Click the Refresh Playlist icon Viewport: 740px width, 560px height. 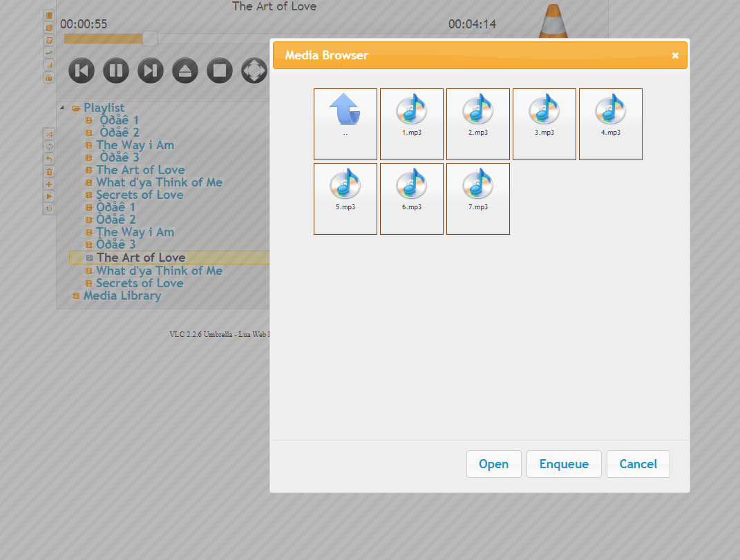click(49, 209)
